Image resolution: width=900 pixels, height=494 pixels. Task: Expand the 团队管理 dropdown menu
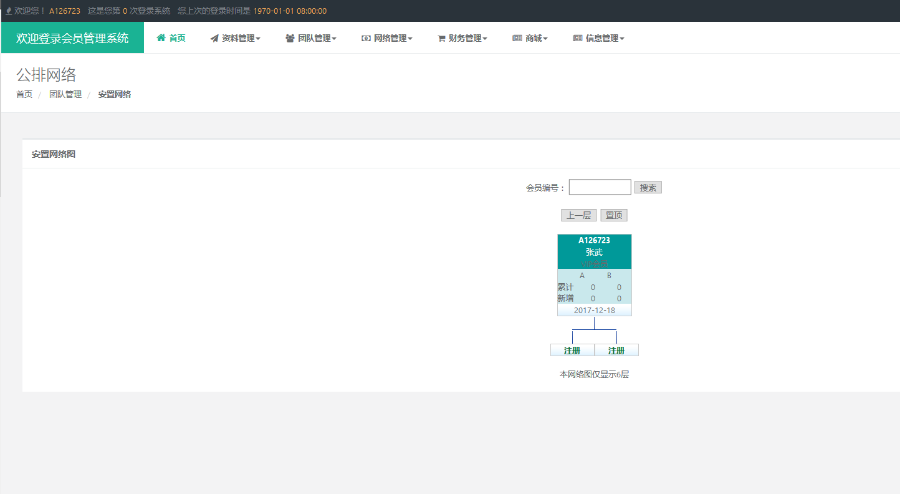pos(311,38)
